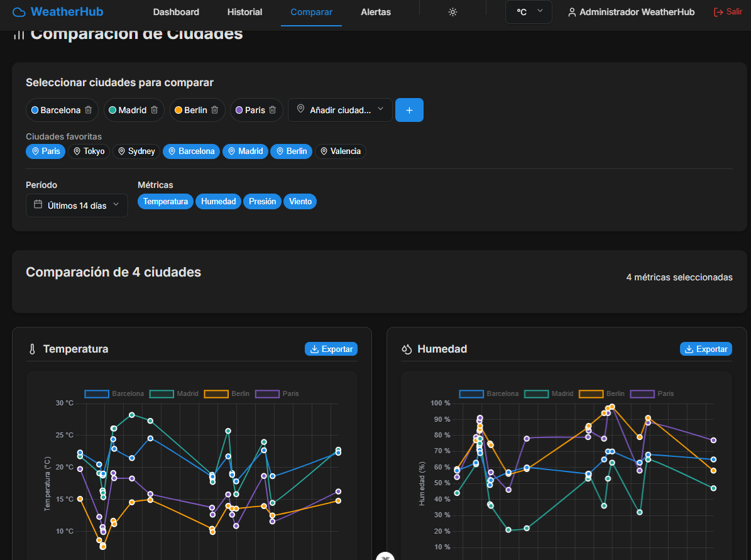Go to the Historial tab
The width and height of the screenshot is (751, 560).
pos(244,12)
